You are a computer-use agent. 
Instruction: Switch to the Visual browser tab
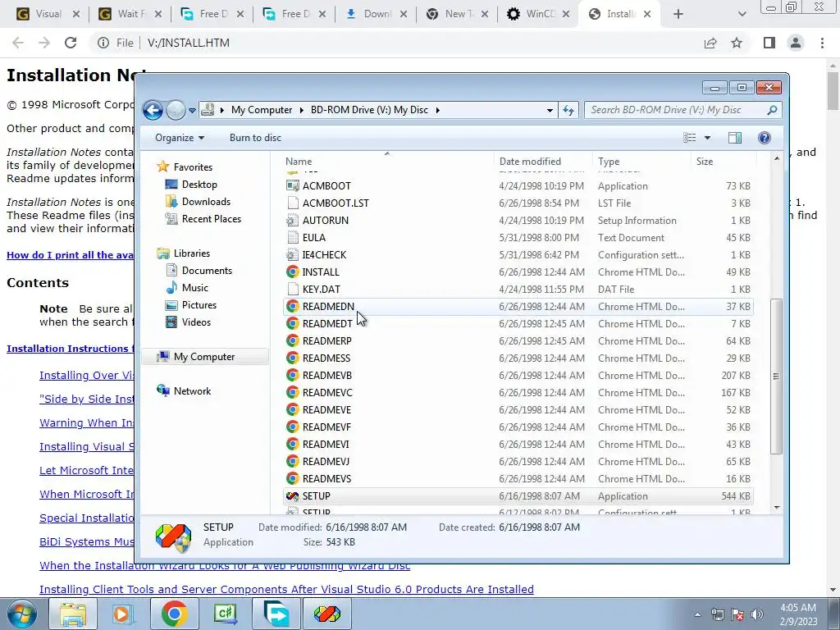pyautogui.click(x=47, y=14)
